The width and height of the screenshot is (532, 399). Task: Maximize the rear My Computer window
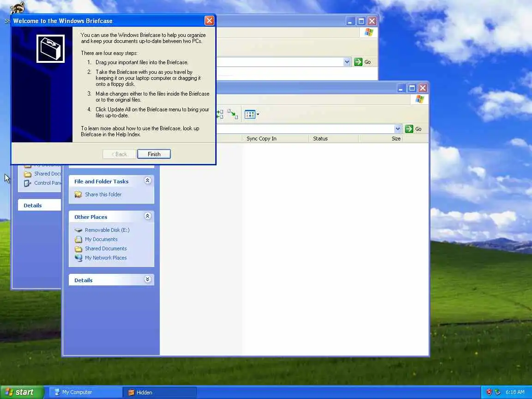[361, 21]
